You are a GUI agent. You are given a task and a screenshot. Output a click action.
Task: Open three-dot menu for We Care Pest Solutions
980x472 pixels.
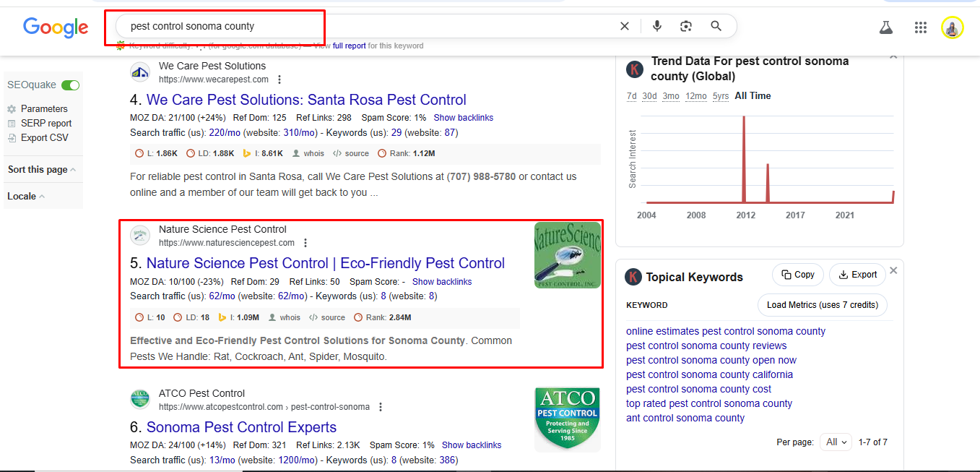(x=280, y=80)
